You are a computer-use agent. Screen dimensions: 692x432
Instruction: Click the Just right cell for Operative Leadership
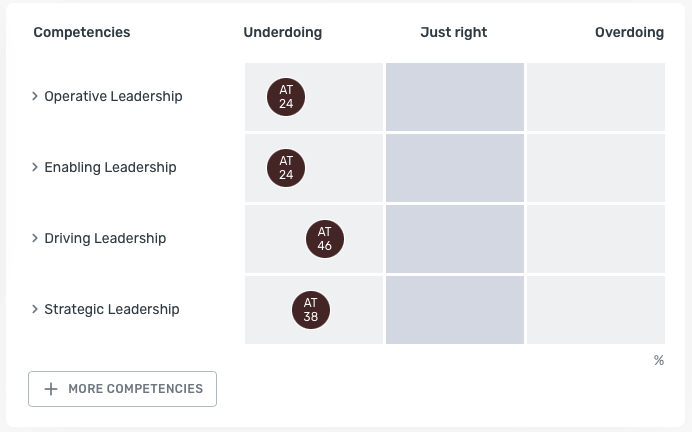tap(455, 97)
